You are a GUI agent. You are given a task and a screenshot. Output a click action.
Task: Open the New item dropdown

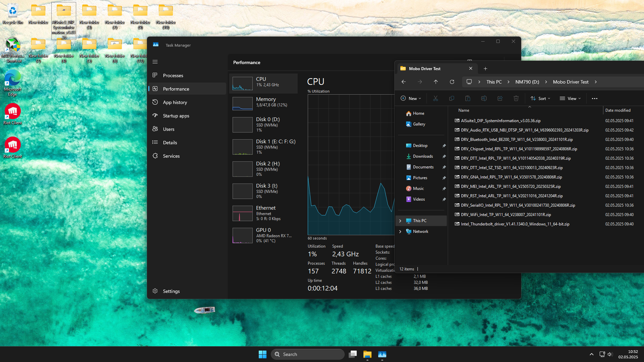tap(411, 98)
